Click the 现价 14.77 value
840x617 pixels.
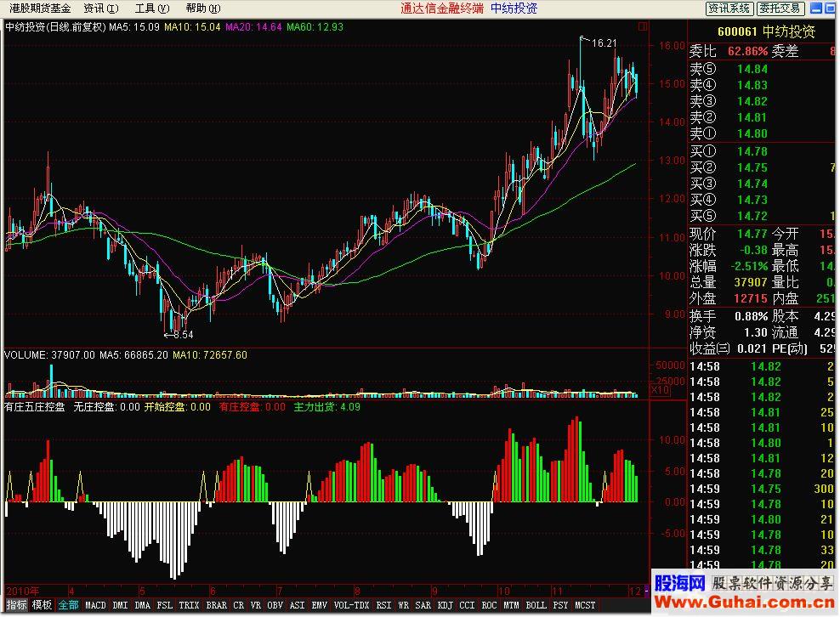click(x=752, y=234)
